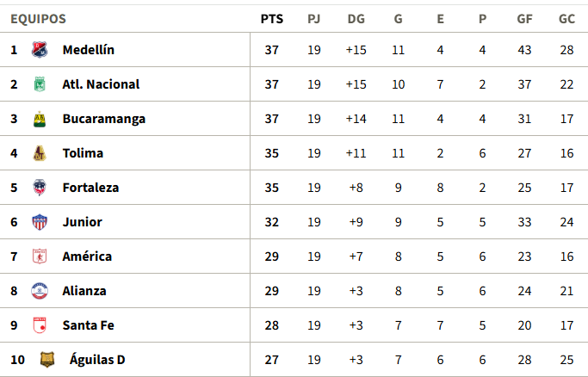Click the Águilas D team crest
Image resolution: width=588 pixels, height=377 pixels.
[x=47, y=360]
